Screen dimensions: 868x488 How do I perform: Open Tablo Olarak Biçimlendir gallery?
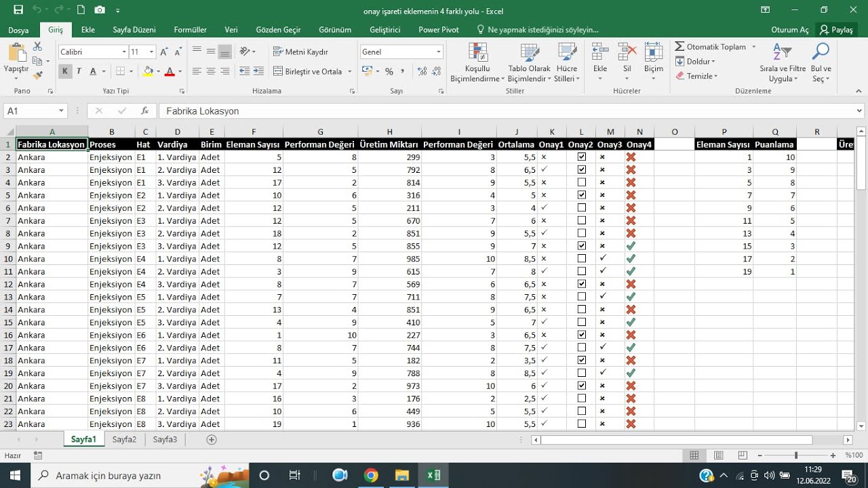pyautogui.click(x=529, y=62)
